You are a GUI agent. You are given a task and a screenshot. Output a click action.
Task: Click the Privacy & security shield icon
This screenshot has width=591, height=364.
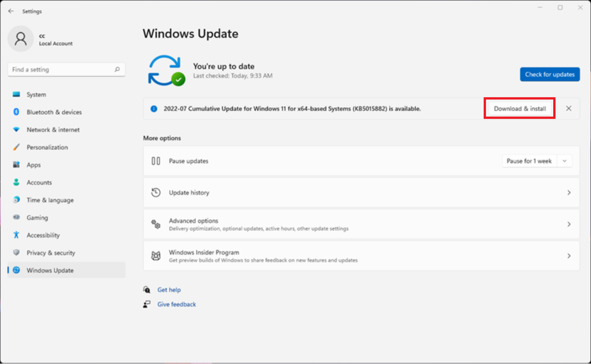click(x=16, y=252)
